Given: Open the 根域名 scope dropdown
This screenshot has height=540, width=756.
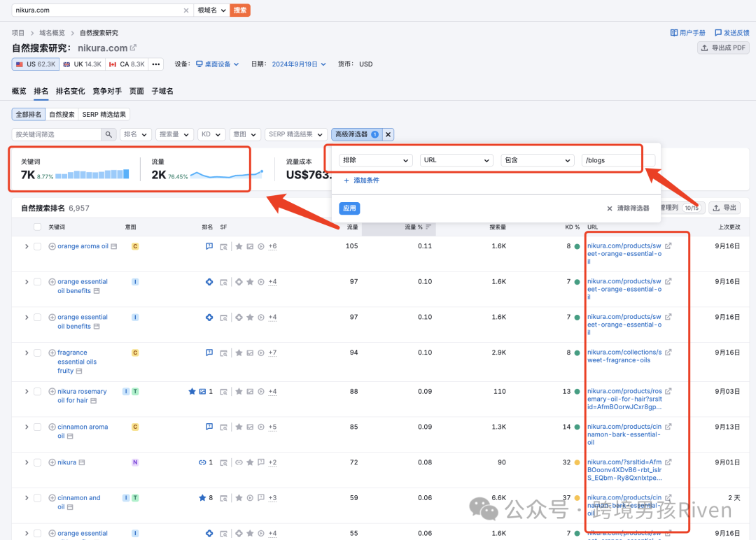Looking at the screenshot, I should coord(211,10).
